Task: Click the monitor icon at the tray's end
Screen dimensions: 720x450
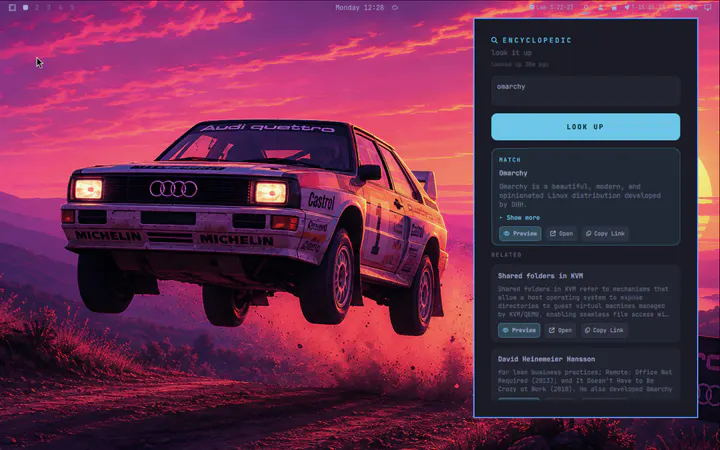Action: 708,7
